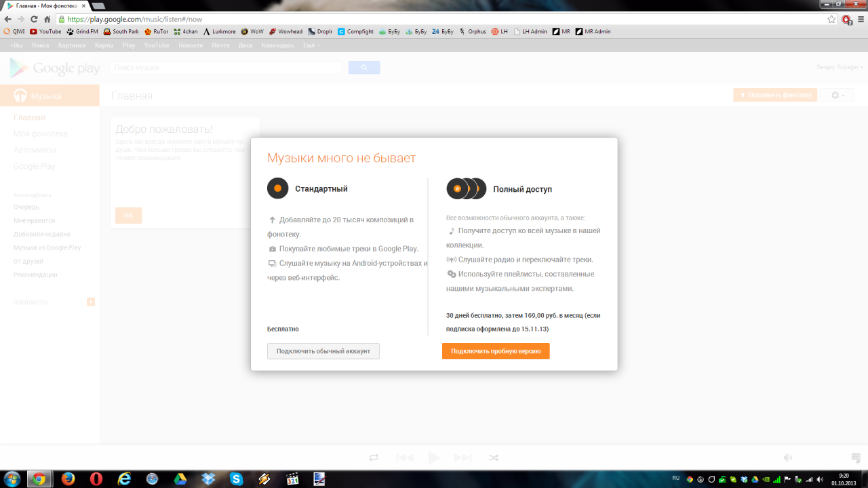Click the OK button on the welcome card

tap(128, 216)
